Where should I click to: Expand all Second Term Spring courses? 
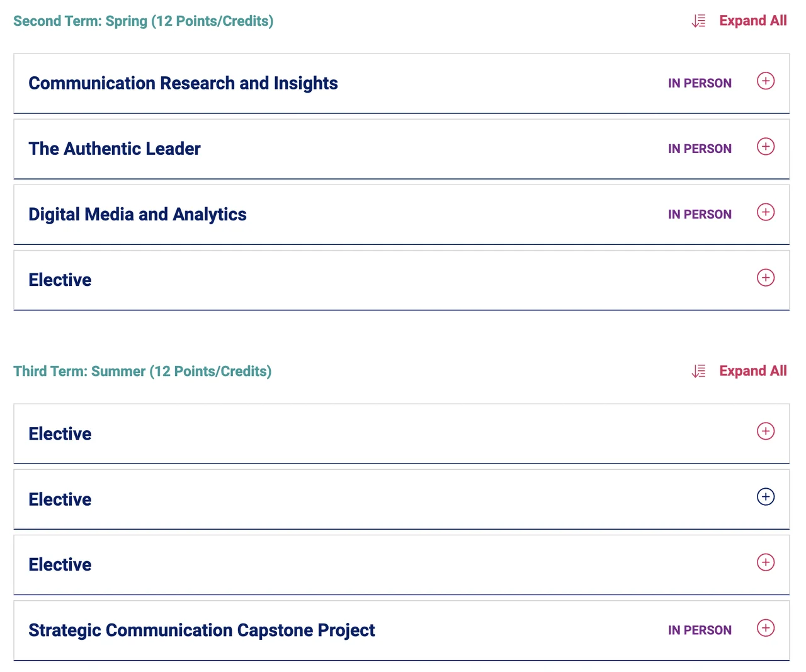coord(753,21)
